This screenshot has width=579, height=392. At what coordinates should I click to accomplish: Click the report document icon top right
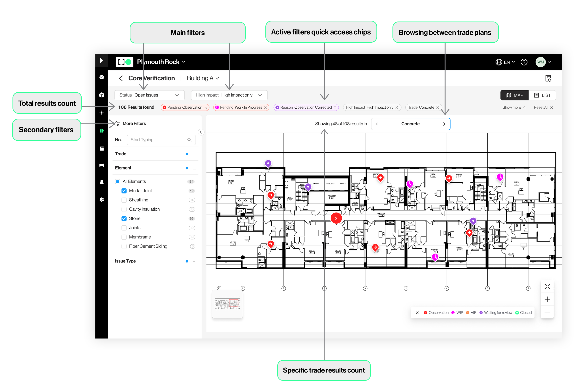[x=548, y=78]
